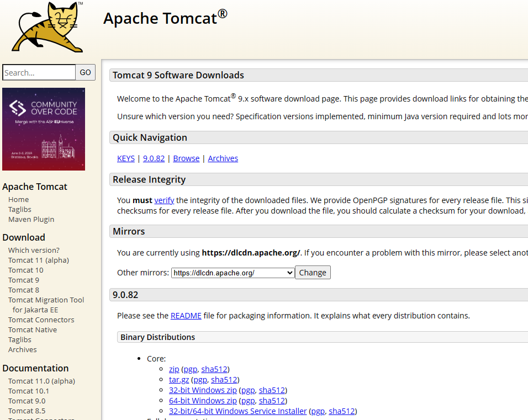Open sha512 checksum for 32-bit Windows zip
528x420 pixels.
point(272,390)
